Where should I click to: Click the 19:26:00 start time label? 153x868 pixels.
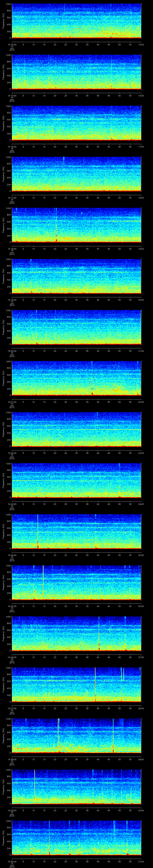click(x=12, y=657)
